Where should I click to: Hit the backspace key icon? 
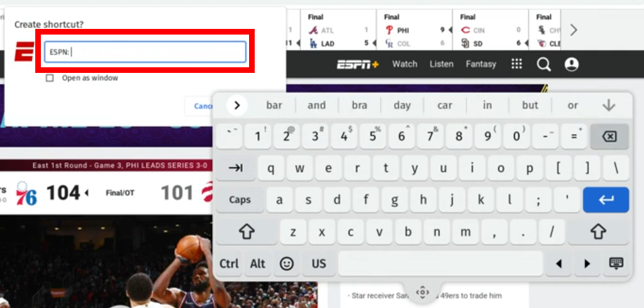click(x=609, y=137)
